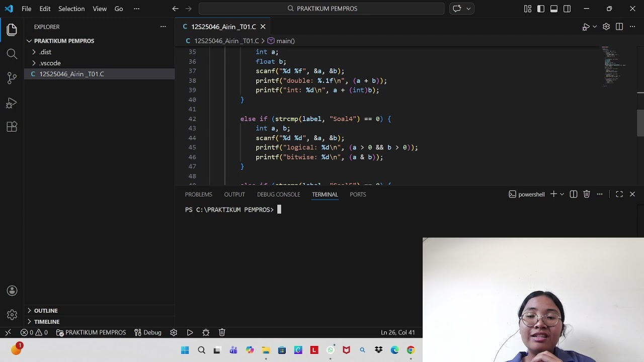Viewport: 644px width, 362px height.
Task: Open the run options dropdown arrow
Action: click(595, 27)
